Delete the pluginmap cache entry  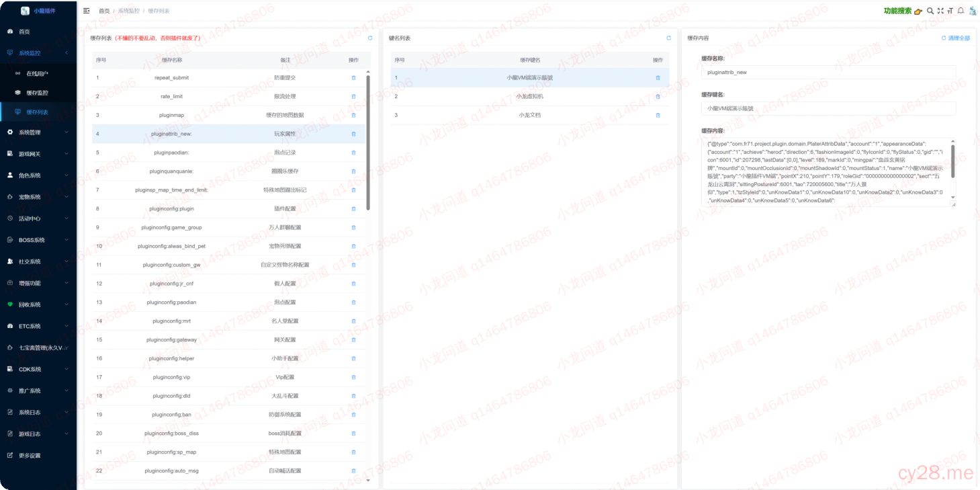click(x=354, y=116)
